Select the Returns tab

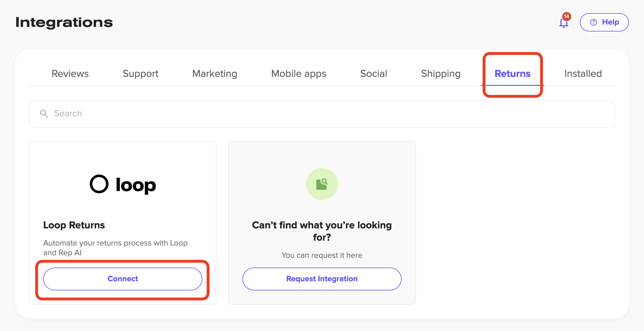pos(512,74)
